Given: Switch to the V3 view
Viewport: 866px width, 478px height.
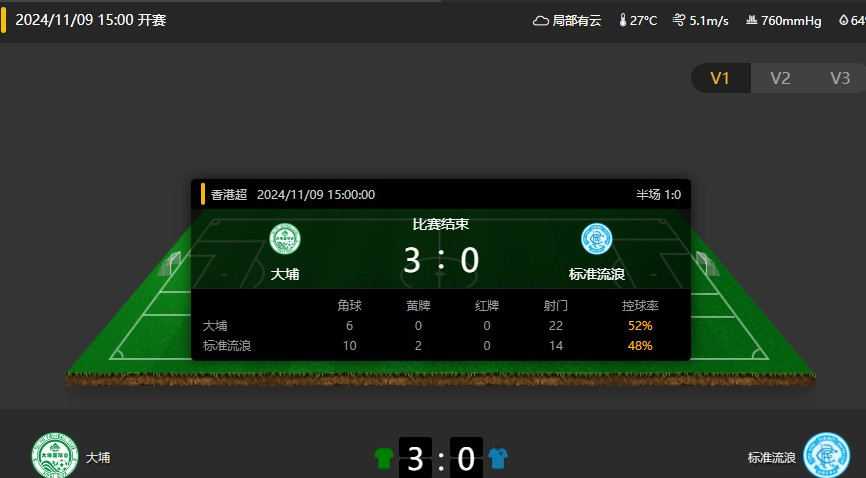Looking at the screenshot, I should (x=839, y=78).
